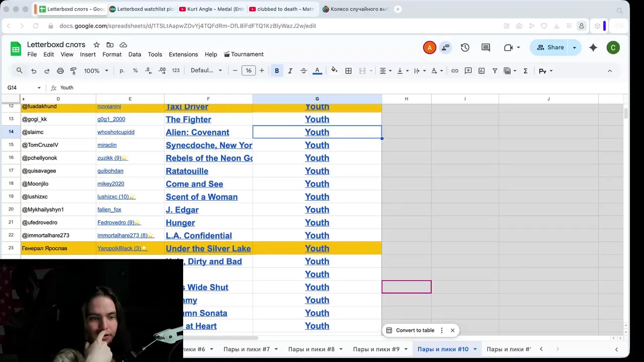Format the cell as percent
Screen dimensions: 644x362
pyautogui.click(x=135, y=71)
